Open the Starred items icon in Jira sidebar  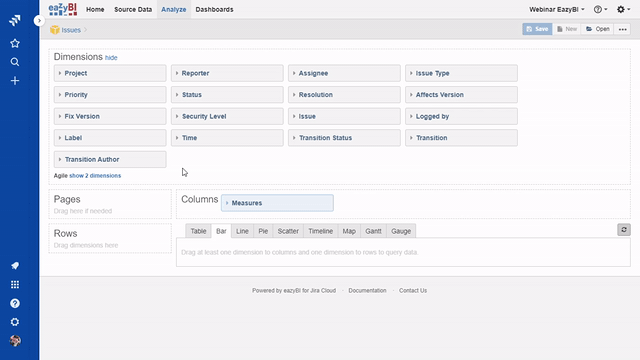(15, 43)
